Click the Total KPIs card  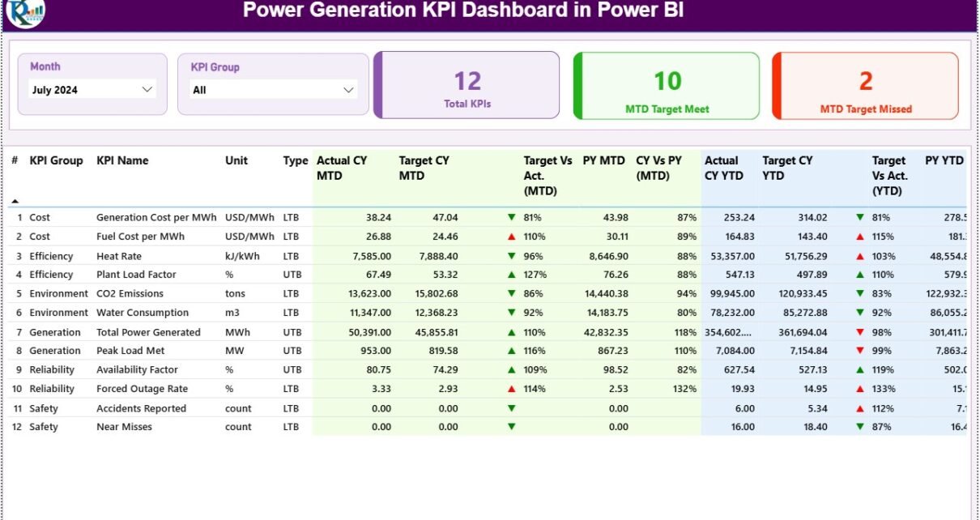tap(467, 86)
